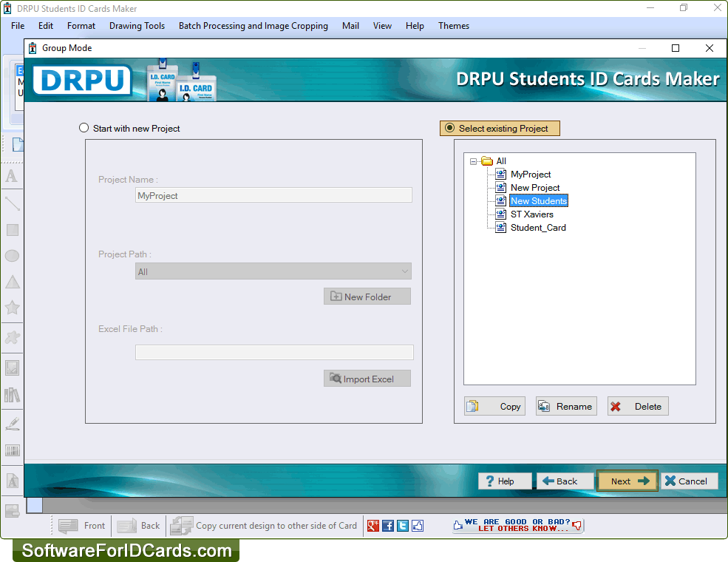Open the Edit menu
The width and height of the screenshot is (728, 562).
pyautogui.click(x=46, y=26)
